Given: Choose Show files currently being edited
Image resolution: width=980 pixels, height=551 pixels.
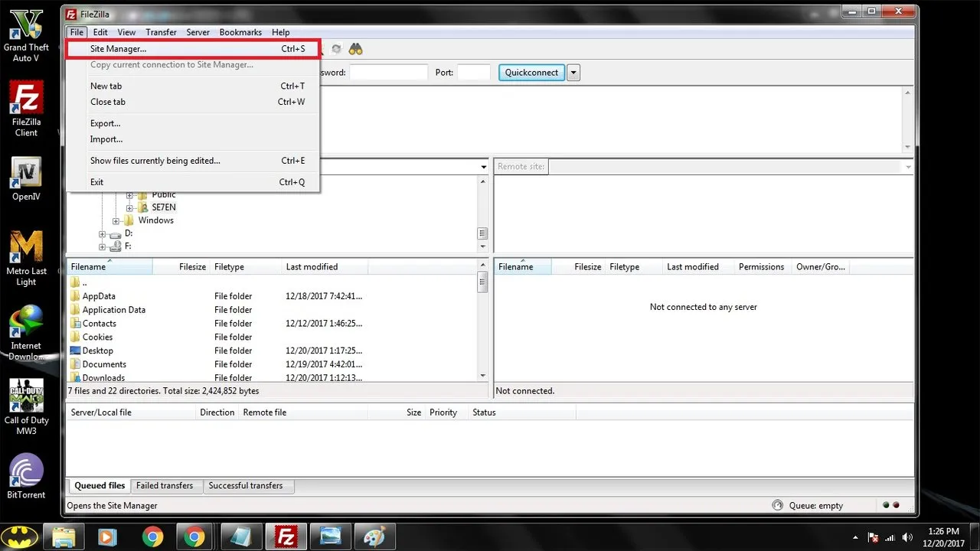Looking at the screenshot, I should click(x=193, y=161).
